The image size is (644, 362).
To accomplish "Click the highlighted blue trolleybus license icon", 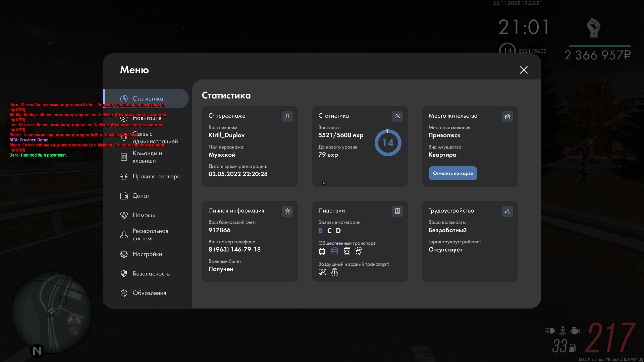I will click(x=334, y=251).
